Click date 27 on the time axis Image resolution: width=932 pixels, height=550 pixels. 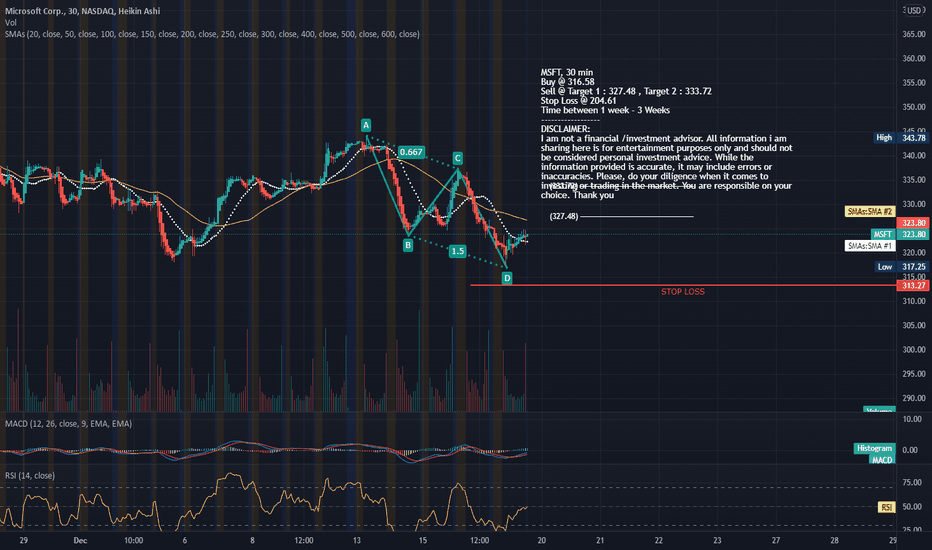(776, 540)
